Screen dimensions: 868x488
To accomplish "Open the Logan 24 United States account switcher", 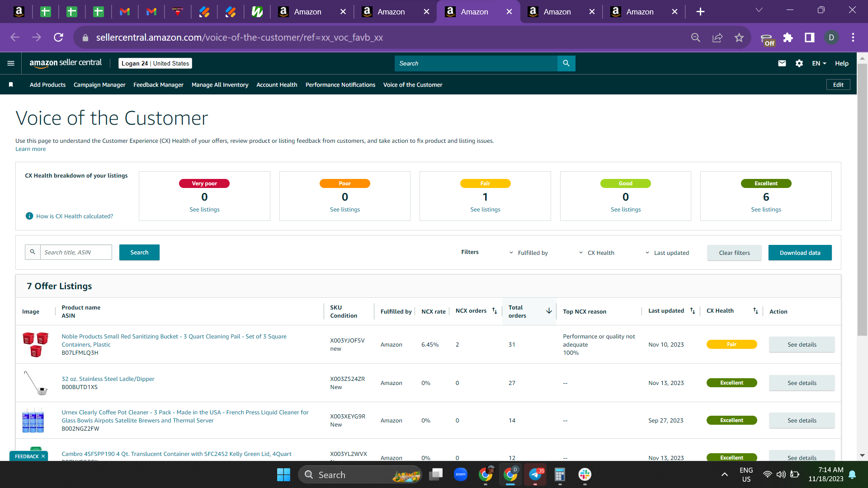I will pyautogui.click(x=155, y=63).
